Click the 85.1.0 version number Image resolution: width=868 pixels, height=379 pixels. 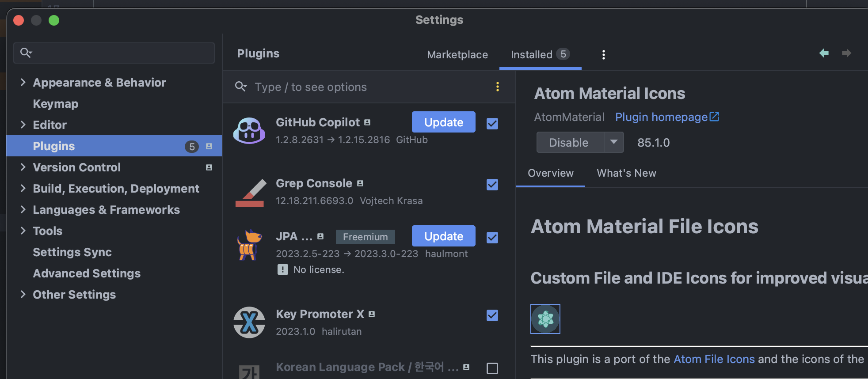pyautogui.click(x=653, y=143)
